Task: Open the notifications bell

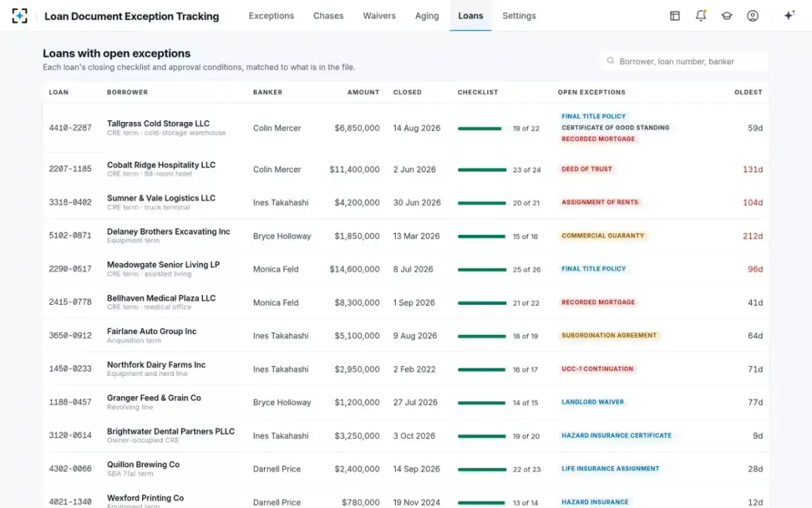Action: (701, 16)
